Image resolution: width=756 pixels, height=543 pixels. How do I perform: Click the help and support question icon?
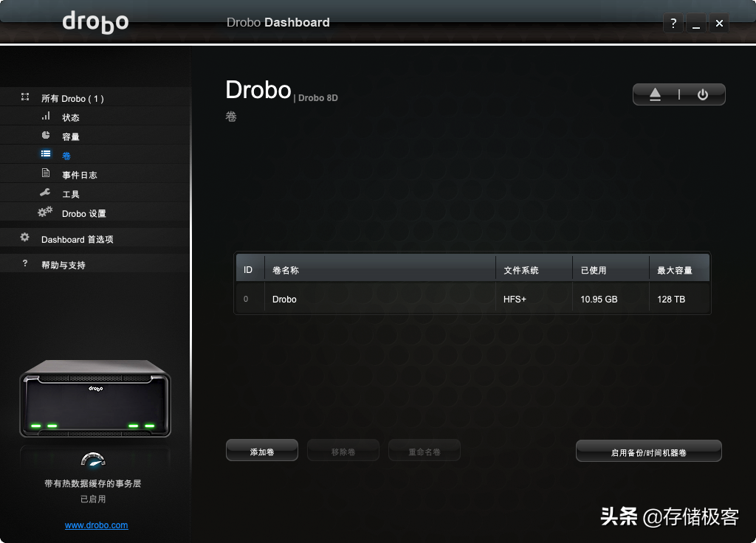click(x=25, y=263)
